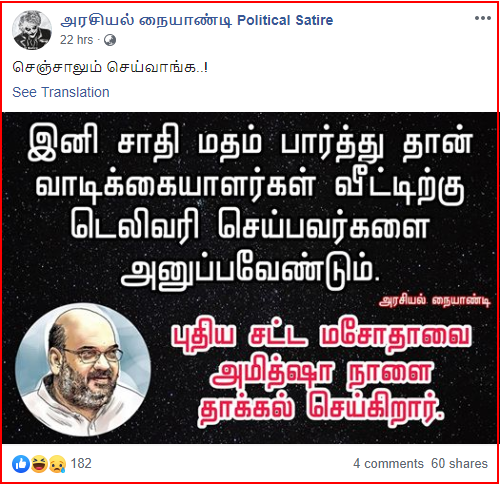Screen dimensions: 500x484
Task: Open the 182 reactions count
Action: click(81, 463)
